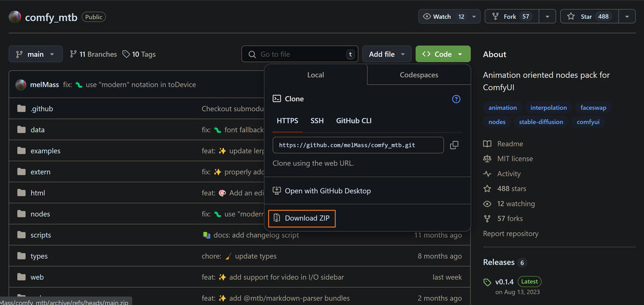Image resolution: width=644 pixels, height=305 pixels.
Task: Click the 'add @mtb/markdown-parser bundles' commit message
Action: (x=276, y=298)
